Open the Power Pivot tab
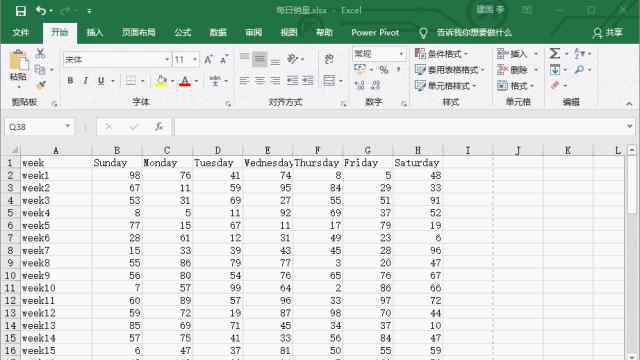The width and height of the screenshot is (640, 360). point(375,33)
